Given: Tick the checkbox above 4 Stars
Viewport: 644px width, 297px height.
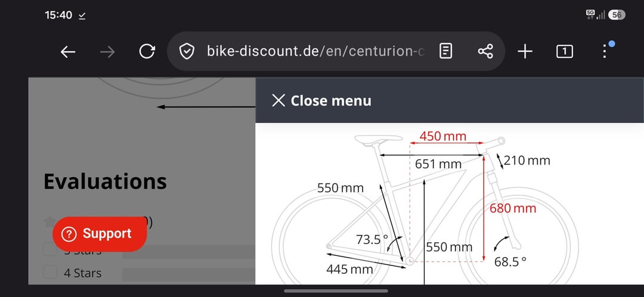Looking at the screenshot, I should 50,249.
